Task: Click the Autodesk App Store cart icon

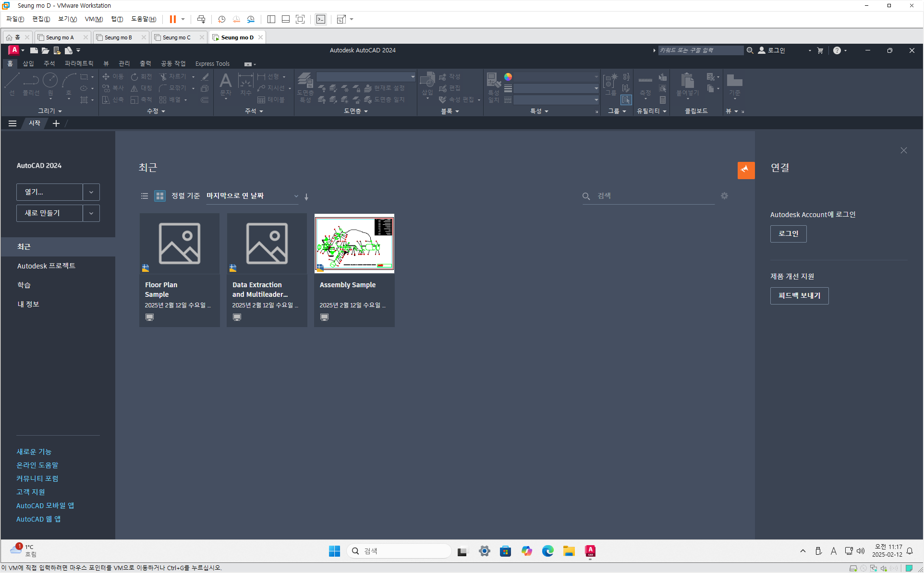Action: (x=820, y=50)
